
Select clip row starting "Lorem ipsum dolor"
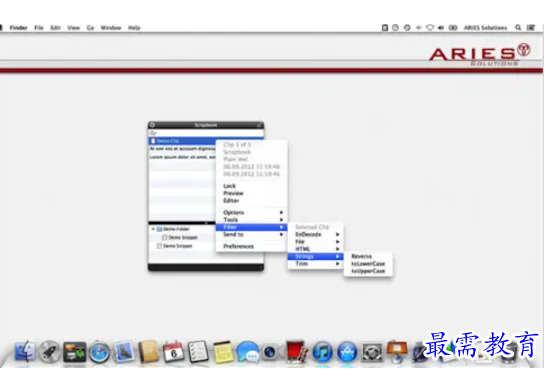[182, 157]
